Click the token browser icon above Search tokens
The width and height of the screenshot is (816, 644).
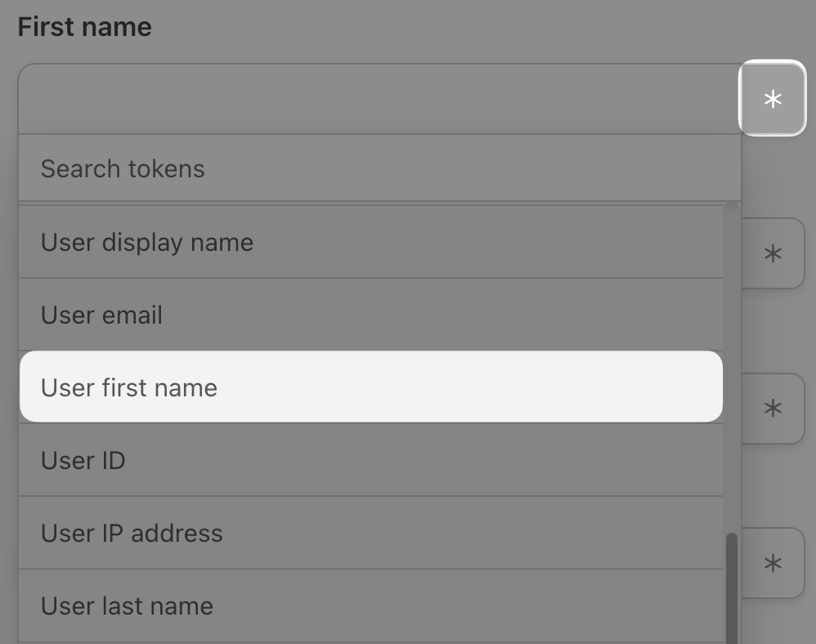(771, 98)
